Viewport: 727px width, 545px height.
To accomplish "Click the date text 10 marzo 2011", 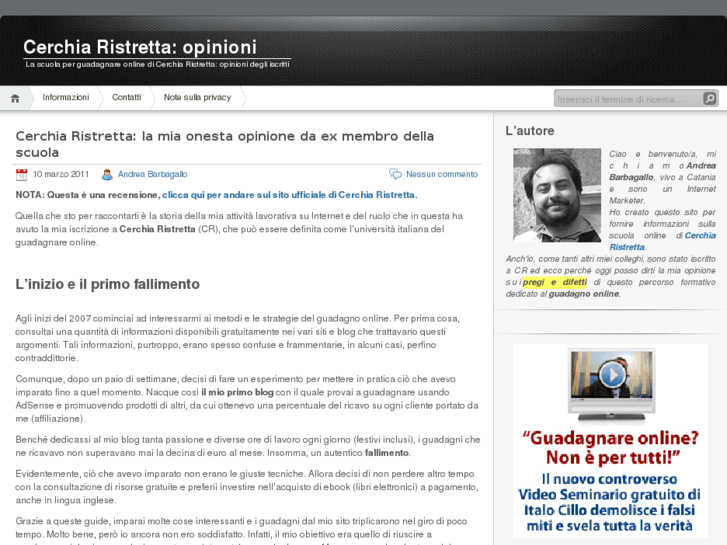I will (61, 174).
